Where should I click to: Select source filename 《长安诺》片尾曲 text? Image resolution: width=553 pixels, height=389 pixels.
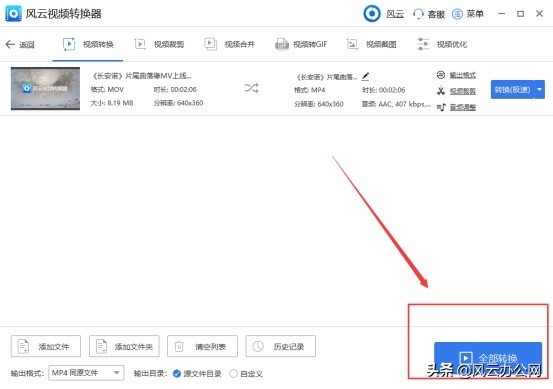tap(141, 76)
